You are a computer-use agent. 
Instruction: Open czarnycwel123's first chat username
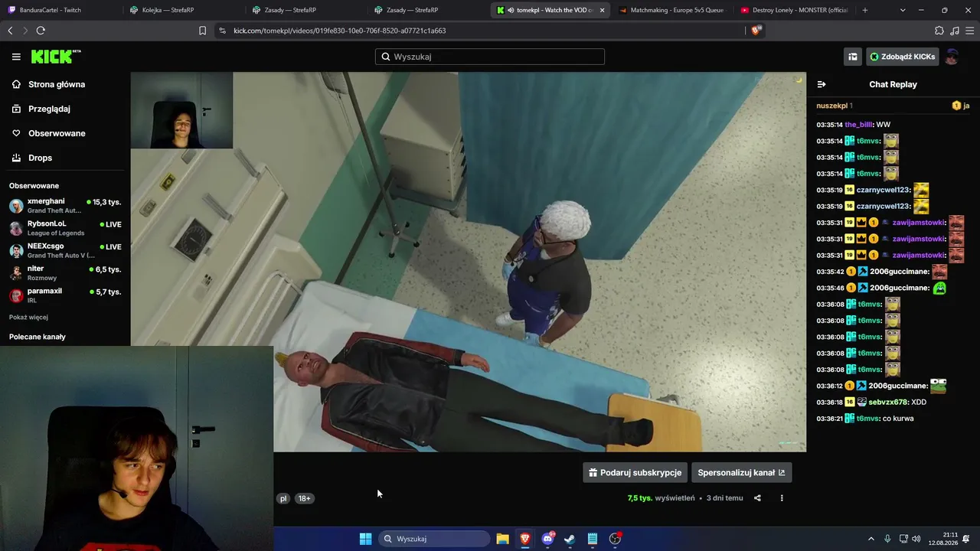click(884, 190)
